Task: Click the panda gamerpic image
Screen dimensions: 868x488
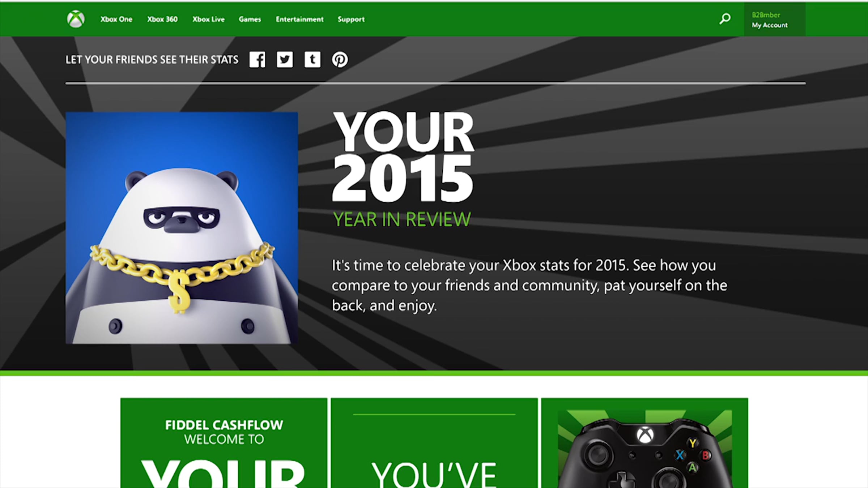Action: 182,228
